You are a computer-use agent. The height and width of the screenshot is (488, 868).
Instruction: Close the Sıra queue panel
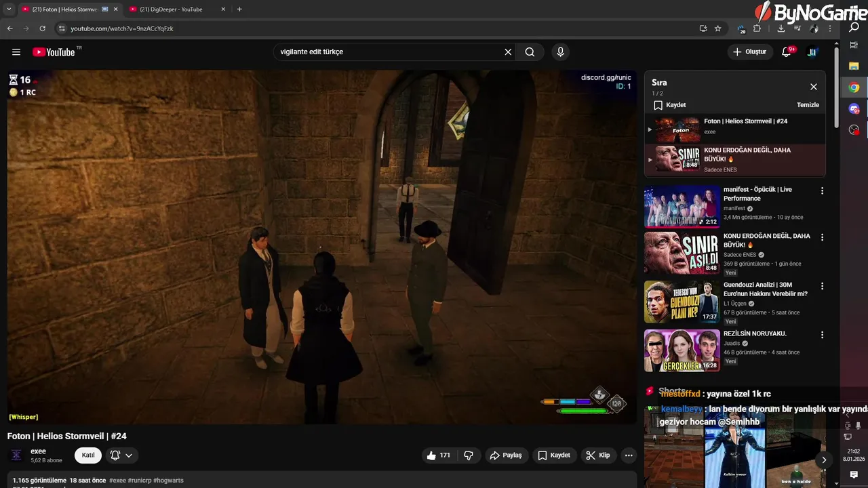click(x=814, y=87)
